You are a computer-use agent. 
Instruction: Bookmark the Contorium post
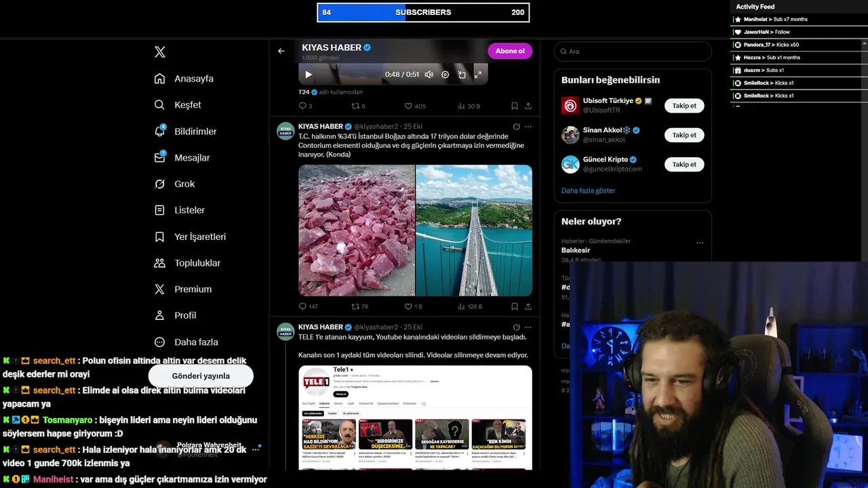(515, 306)
